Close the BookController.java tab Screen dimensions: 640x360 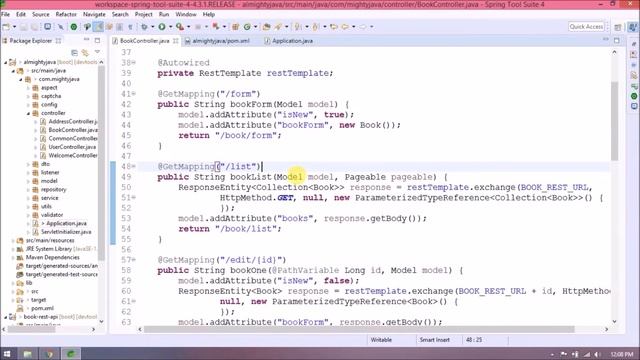coord(176,41)
